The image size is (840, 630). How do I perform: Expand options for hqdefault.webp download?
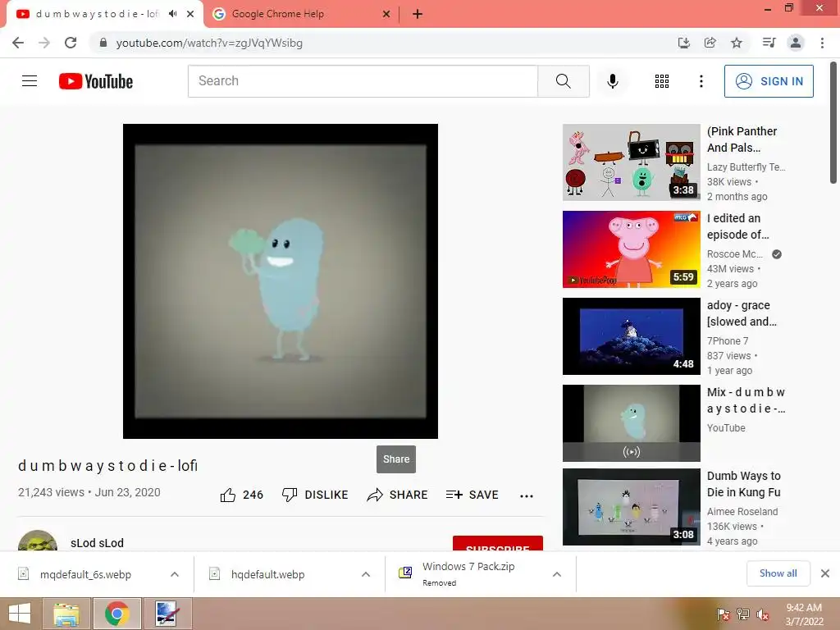coord(366,574)
